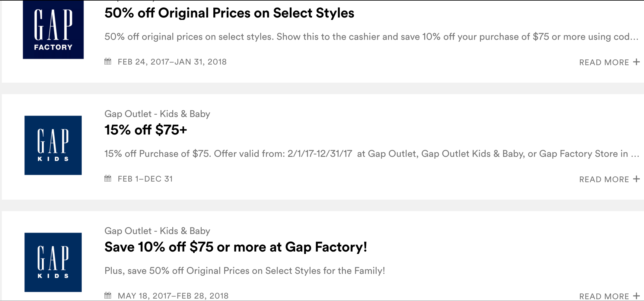Click Gap Outlet - Kids & Baby above Save 10% off

[x=157, y=231]
